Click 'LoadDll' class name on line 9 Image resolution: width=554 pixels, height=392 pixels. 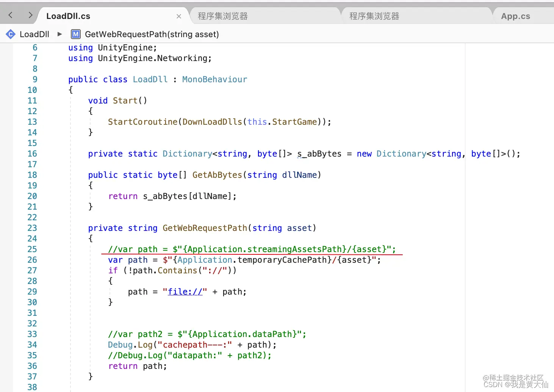coord(150,79)
